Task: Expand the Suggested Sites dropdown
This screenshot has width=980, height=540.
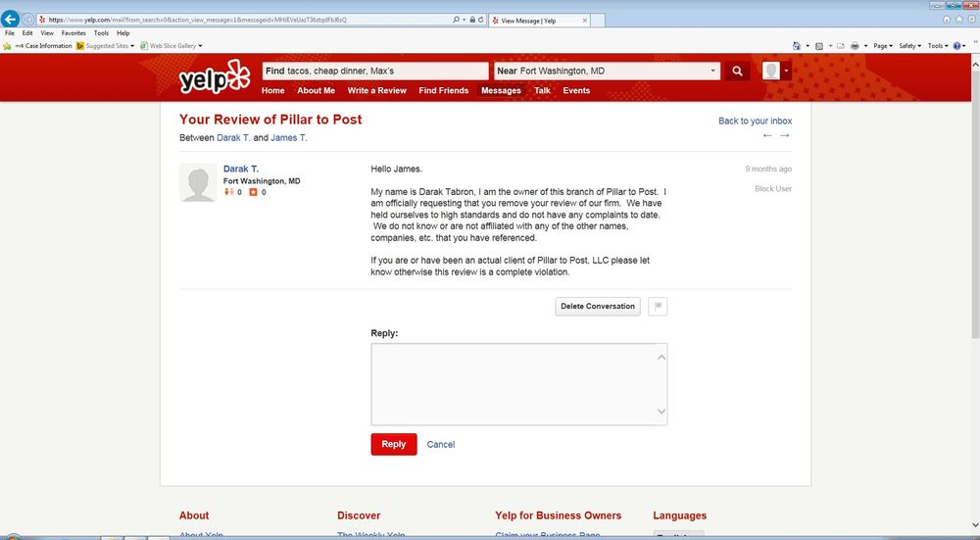Action: pos(132,46)
